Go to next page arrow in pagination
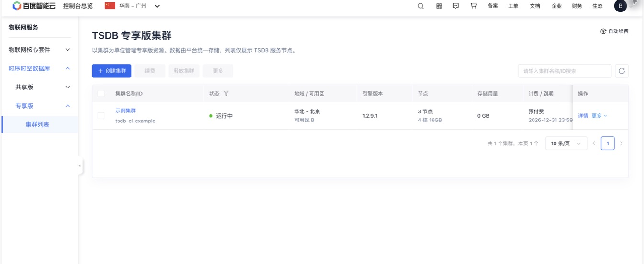Viewport: 644px width, 264px height. pos(622,143)
